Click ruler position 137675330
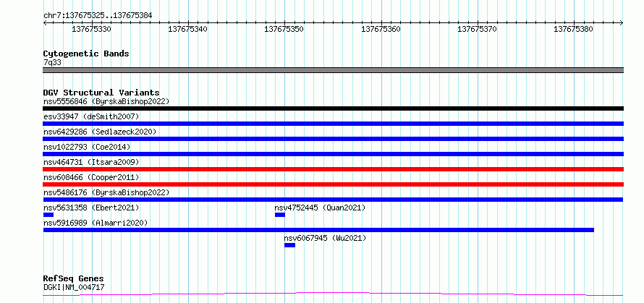The image size is (644, 303). (x=91, y=29)
